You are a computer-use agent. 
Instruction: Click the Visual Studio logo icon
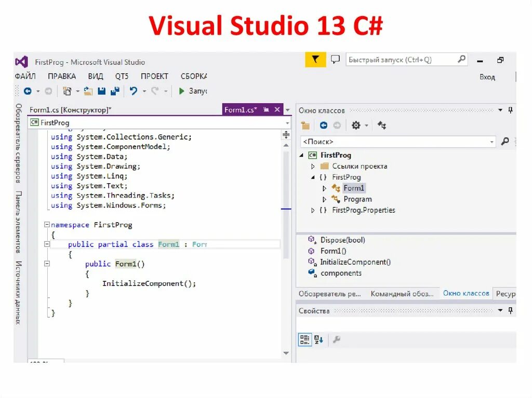21,62
